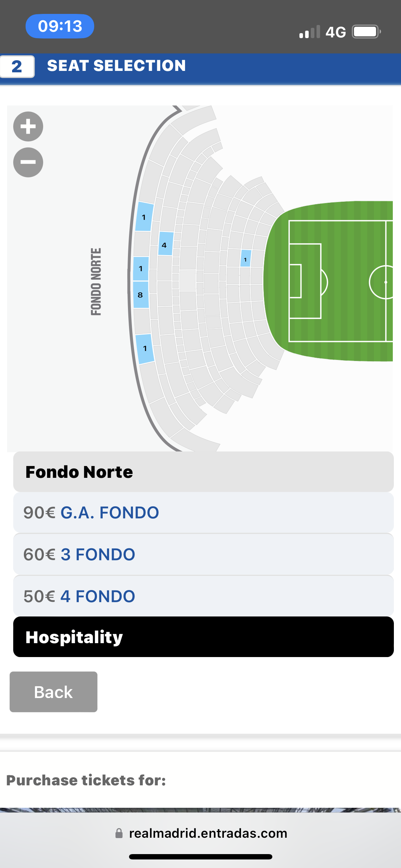Viewport: 401px width, 868px height.
Task: Tap the realmadrid.entradas.com address bar
Action: click(208, 833)
